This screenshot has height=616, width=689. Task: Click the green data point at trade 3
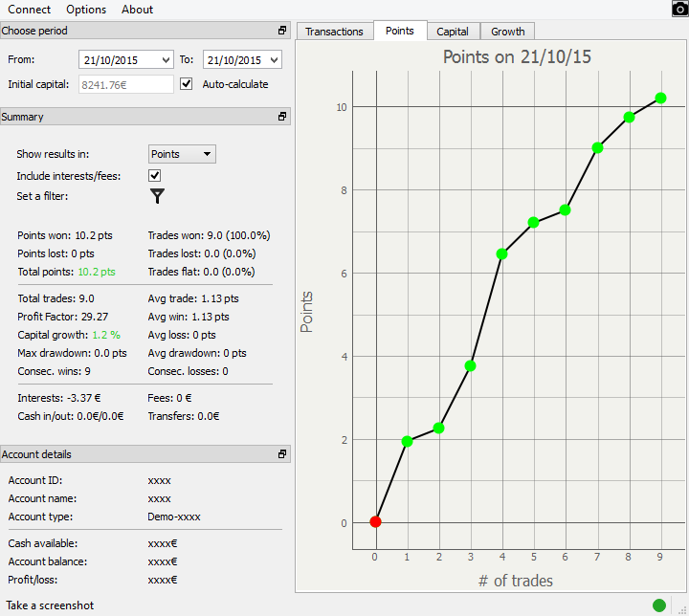tap(470, 365)
